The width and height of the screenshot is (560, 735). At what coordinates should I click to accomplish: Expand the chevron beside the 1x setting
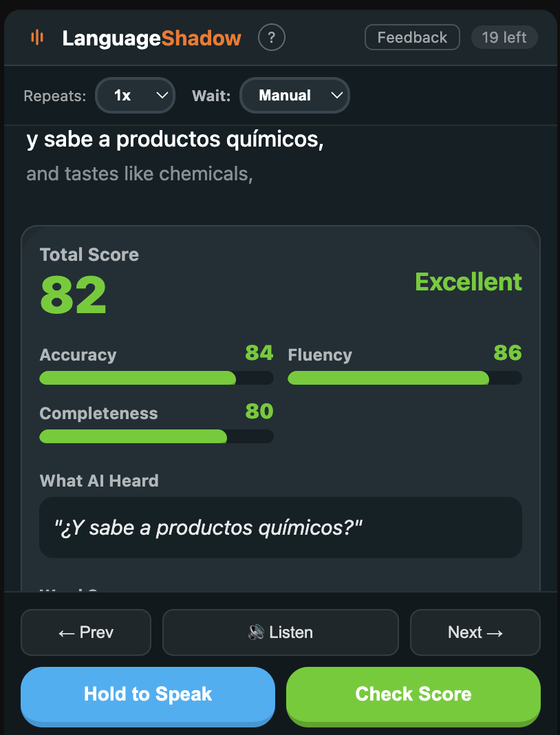tap(161, 96)
